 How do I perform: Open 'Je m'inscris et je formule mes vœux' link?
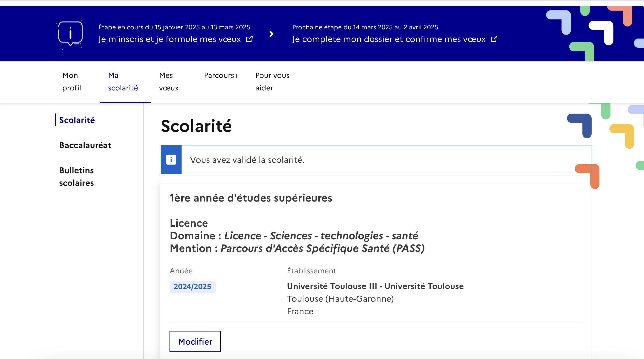(x=169, y=39)
